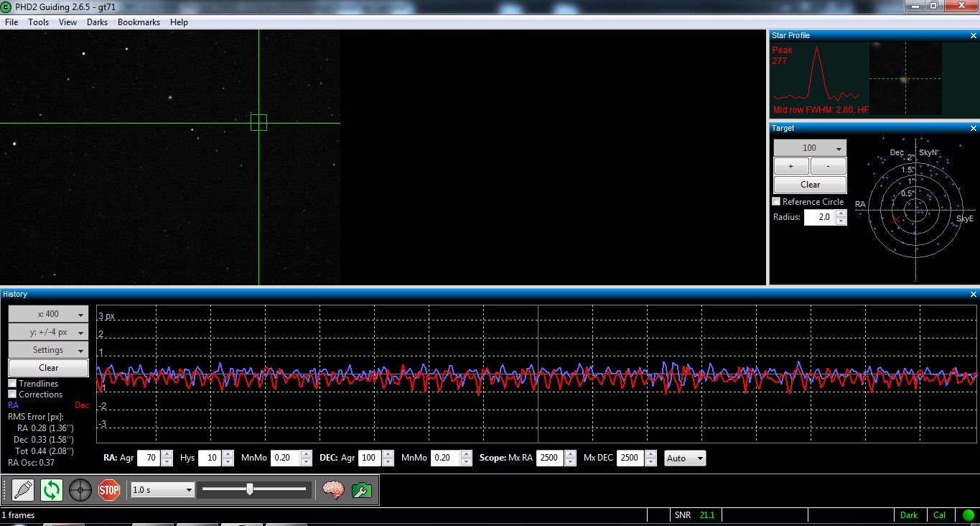
Task: Click the '1 frames' status text
Action: click(x=18, y=515)
